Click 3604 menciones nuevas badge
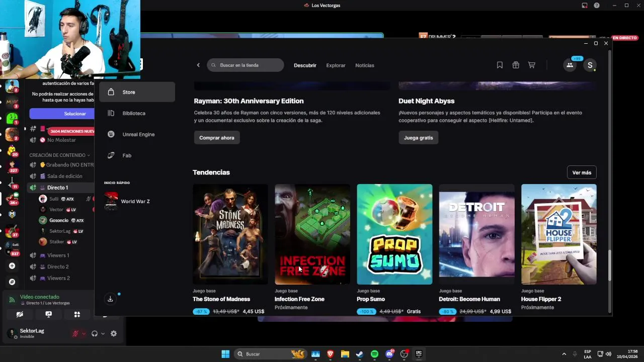Image resolution: width=644 pixels, height=362 pixels. click(72, 131)
